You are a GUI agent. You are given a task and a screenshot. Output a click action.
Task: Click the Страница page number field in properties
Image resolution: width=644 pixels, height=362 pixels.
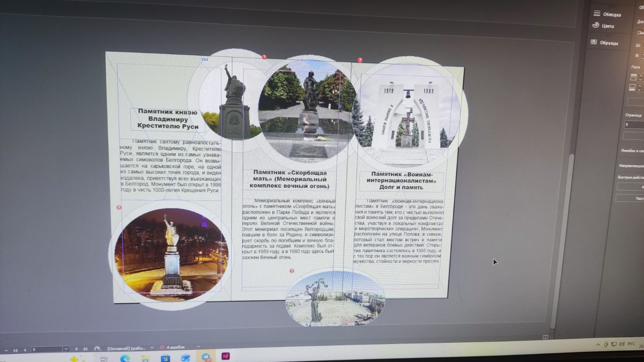[634, 124]
